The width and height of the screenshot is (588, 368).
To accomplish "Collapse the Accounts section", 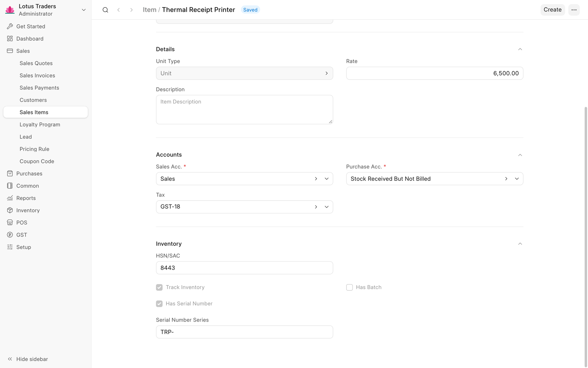I will [x=520, y=155].
